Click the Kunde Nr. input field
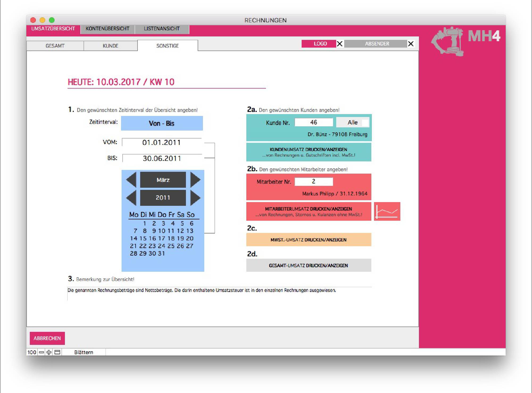This screenshot has width=532, height=393. click(314, 122)
